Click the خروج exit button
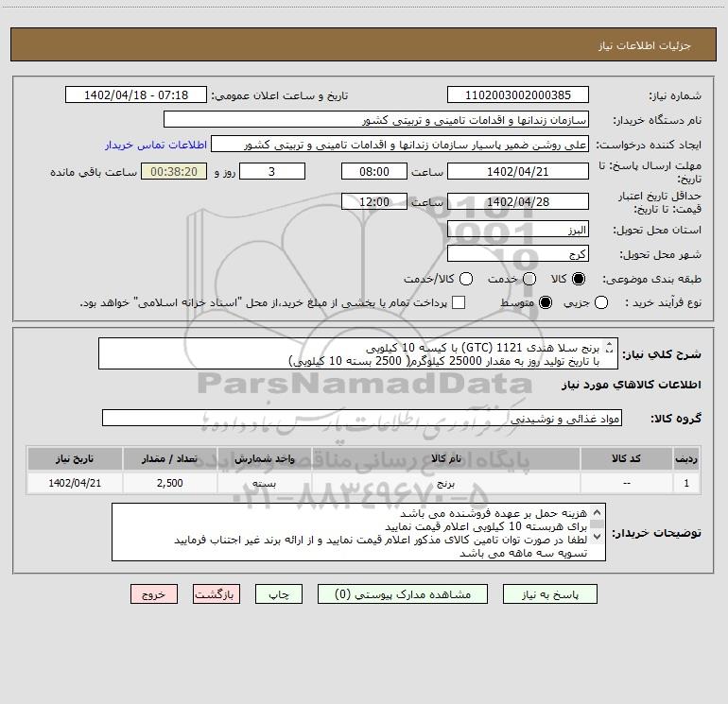Viewport: 728px width, 704px height. point(154,594)
